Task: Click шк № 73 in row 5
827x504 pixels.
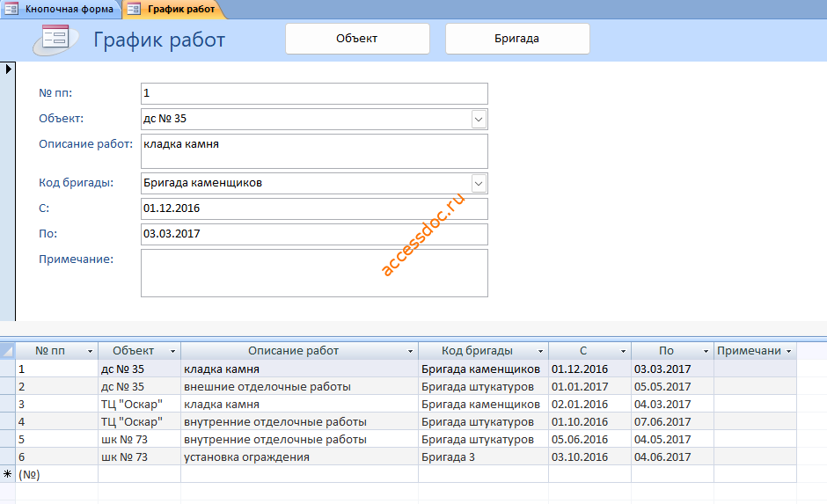Action: click(139, 439)
